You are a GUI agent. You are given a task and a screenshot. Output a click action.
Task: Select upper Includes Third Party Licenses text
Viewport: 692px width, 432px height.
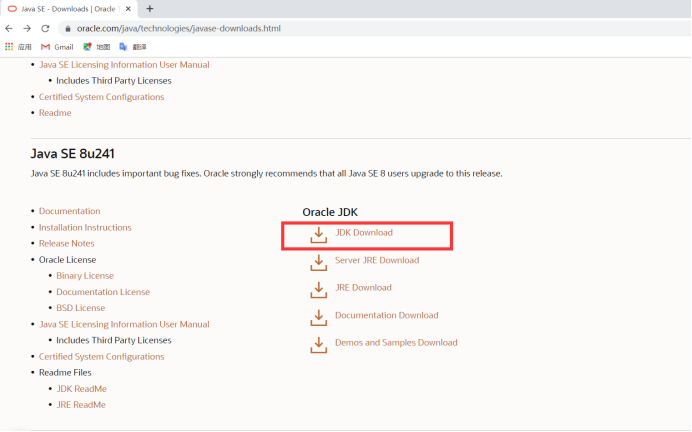113,81
